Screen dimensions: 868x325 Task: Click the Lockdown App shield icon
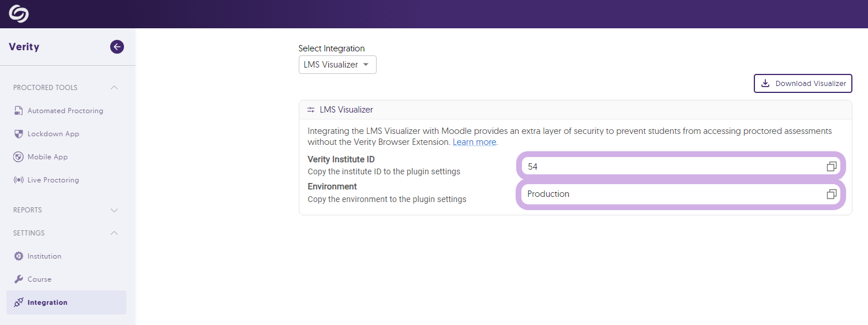(x=18, y=134)
